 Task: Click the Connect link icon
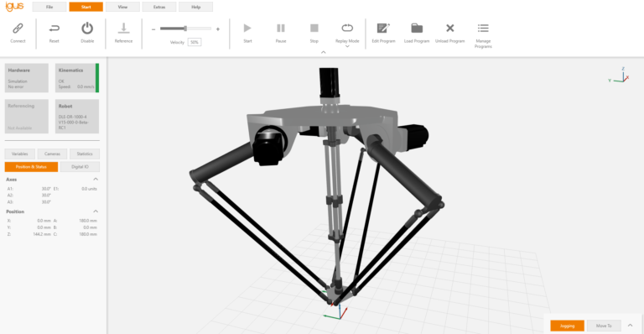pyautogui.click(x=18, y=29)
